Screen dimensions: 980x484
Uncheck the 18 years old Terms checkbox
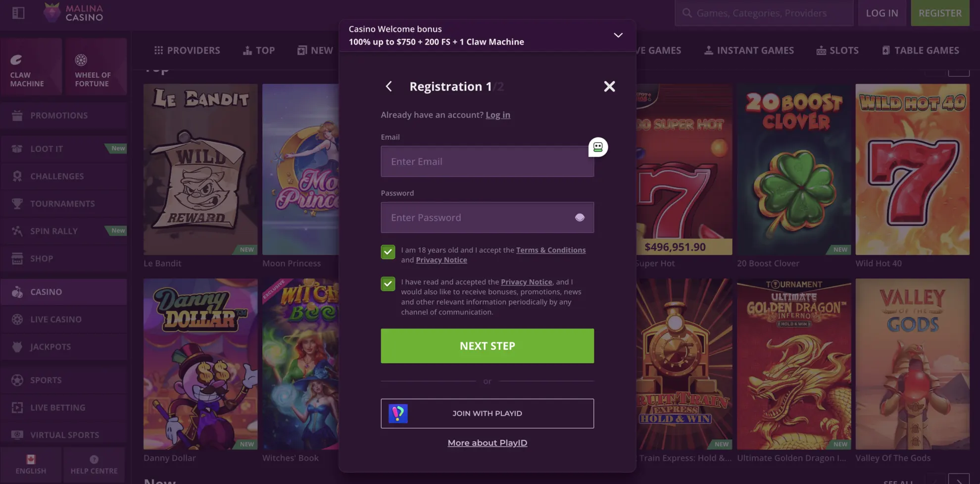pos(388,252)
